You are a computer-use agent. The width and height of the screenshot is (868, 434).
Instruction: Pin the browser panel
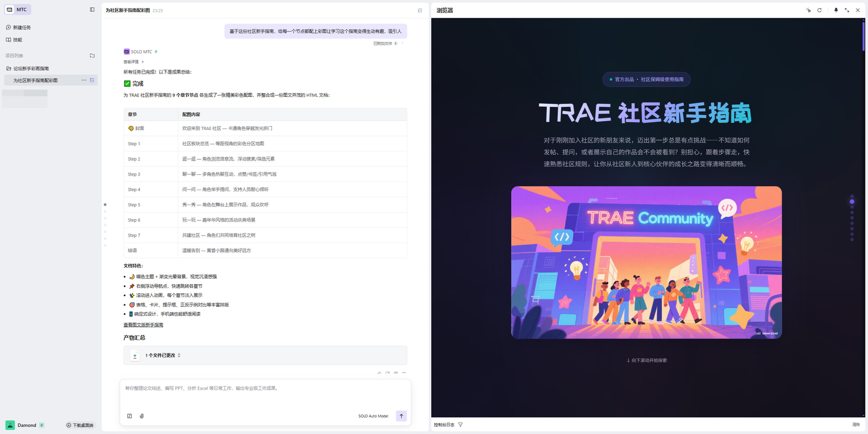click(836, 10)
